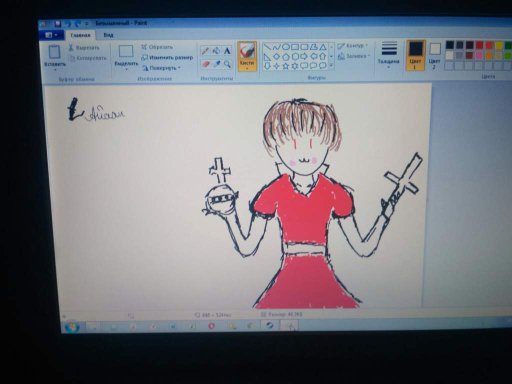Activate Color 2 (Цвет 2) selector
Screen dimensions: 512x384
pos(435,55)
